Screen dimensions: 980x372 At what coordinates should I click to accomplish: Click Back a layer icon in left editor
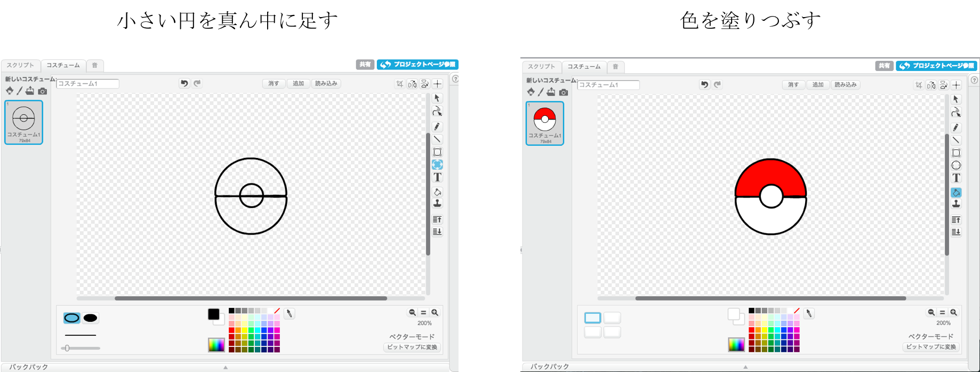[437, 232]
